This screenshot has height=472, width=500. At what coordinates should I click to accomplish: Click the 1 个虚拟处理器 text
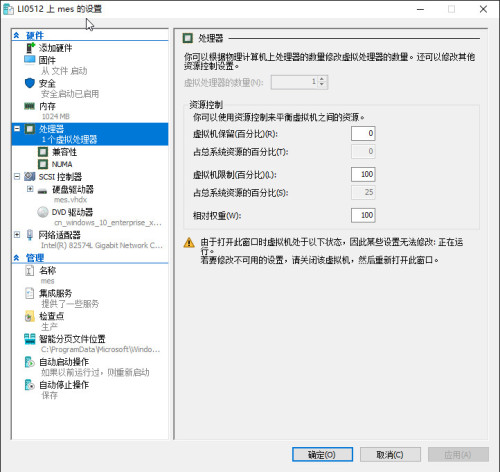69,139
